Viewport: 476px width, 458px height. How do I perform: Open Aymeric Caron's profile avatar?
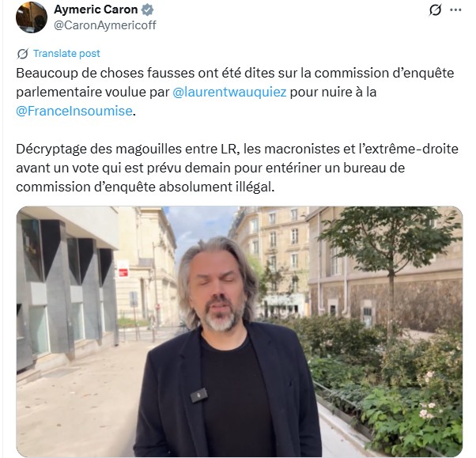32,17
